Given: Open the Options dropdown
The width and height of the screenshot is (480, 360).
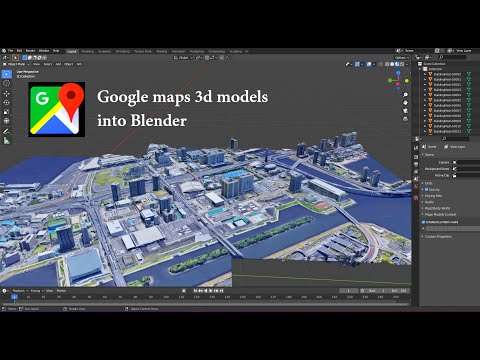Looking at the screenshot, I should (x=402, y=58).
